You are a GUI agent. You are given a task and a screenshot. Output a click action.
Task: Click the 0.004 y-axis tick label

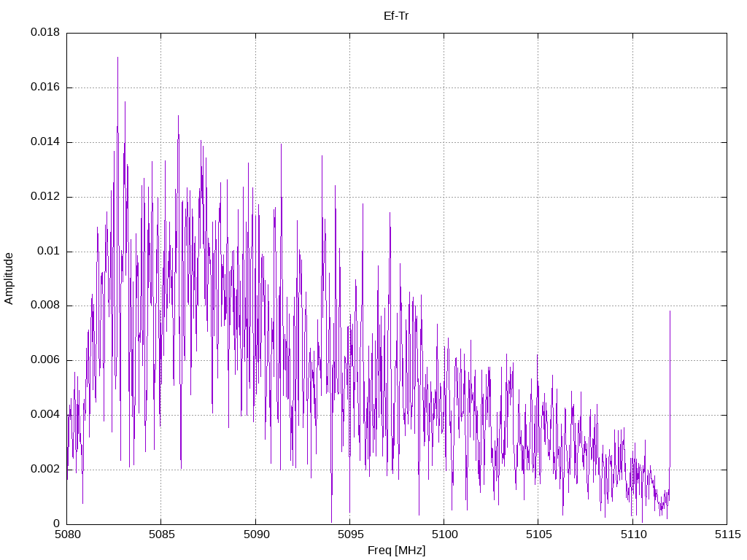(x=45, y=415)
